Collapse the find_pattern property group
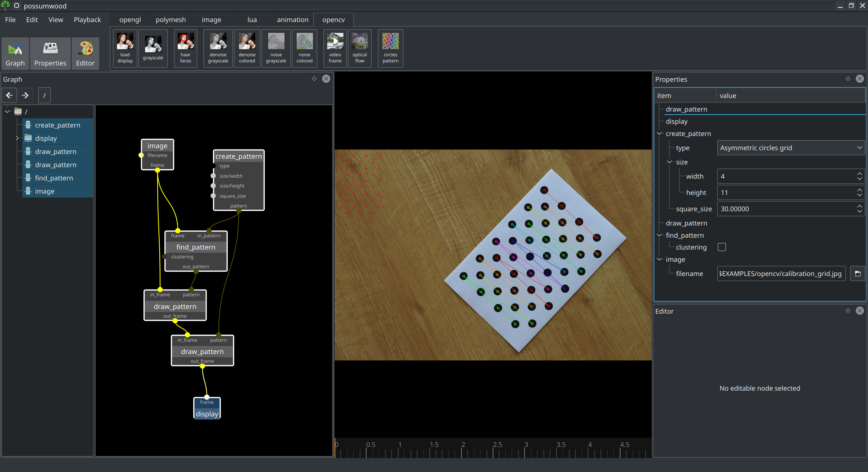The width and height of the screenshot is (868, 472). point(659,235)
